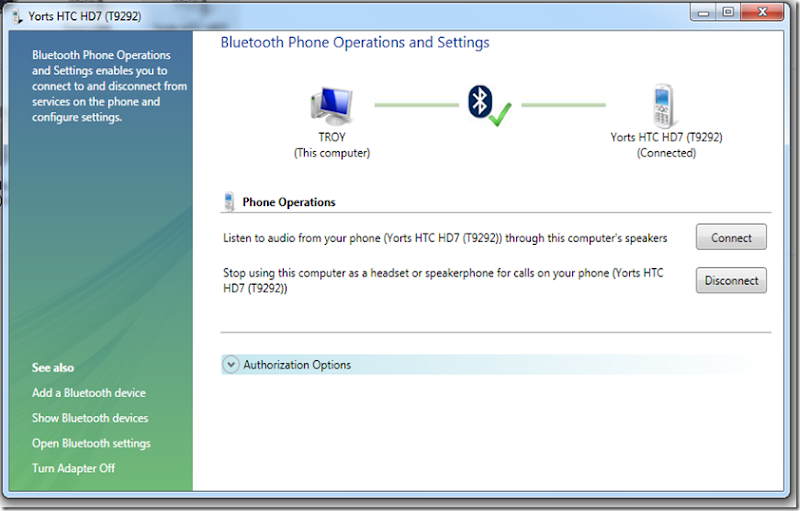Click the window title bar phone icon
The width and height of the screenshot is (800, 511).
17,16
